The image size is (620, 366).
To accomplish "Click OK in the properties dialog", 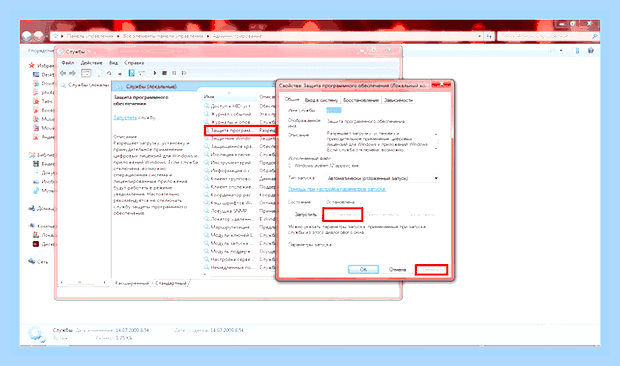I will [363, 270].
